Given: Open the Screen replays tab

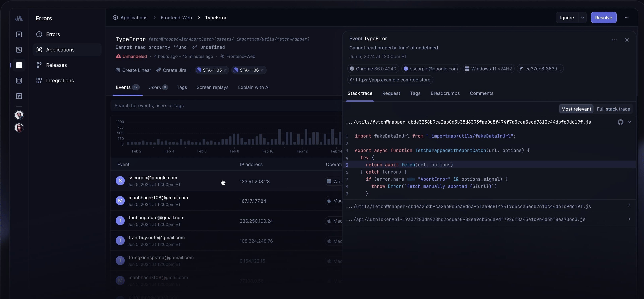Looking at the screenshot, I should point(212,87).
